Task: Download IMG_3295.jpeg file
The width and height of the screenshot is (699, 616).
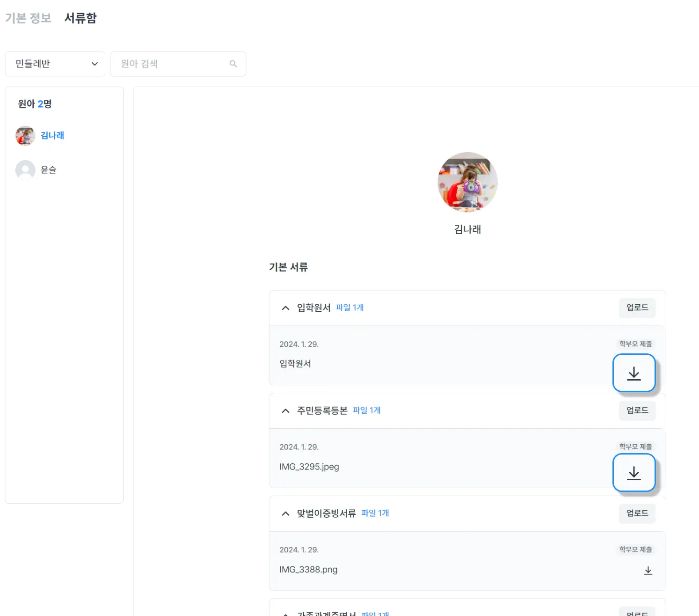Action: click(x=634, y=473)
